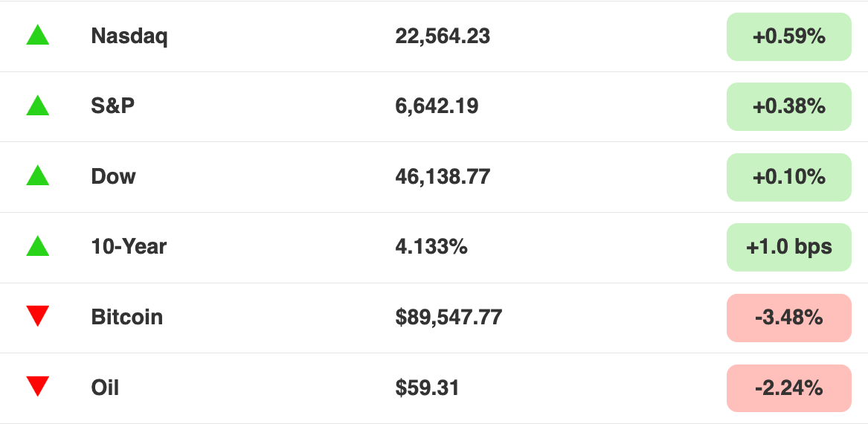Open the Bitcoin label
Image resolution: width=868 pixels, height=424 pixels.
point(127,317)
